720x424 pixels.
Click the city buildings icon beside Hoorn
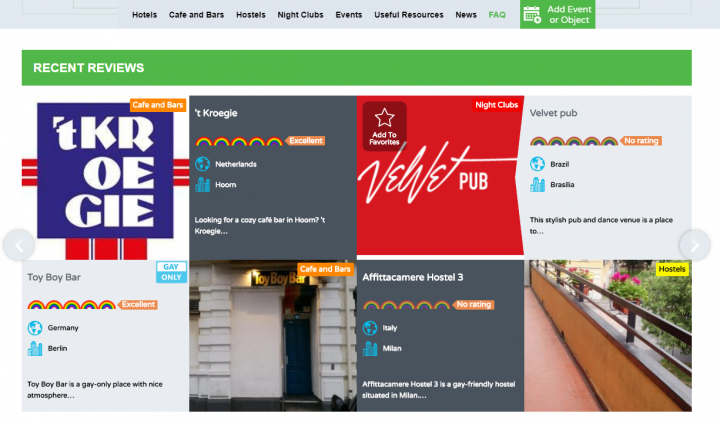coord(202,185)
